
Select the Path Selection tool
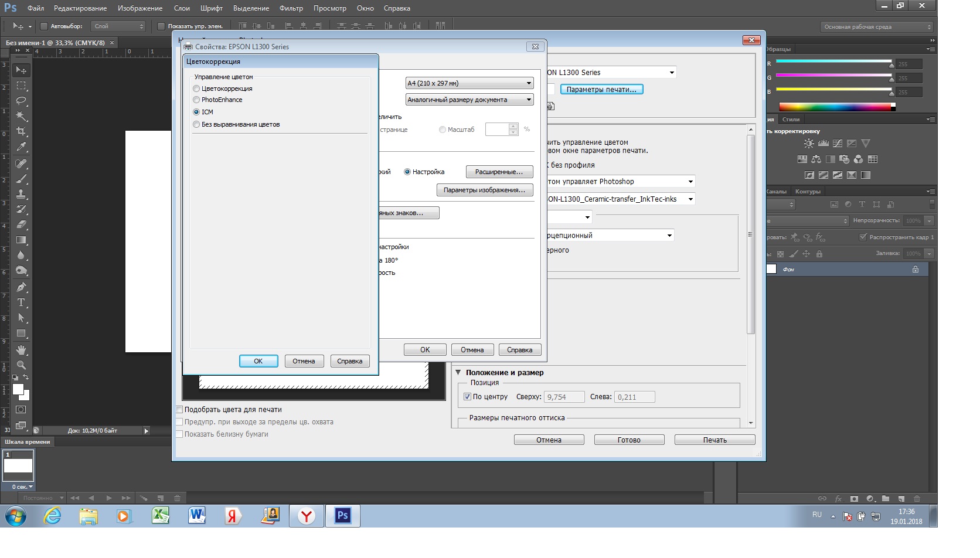(21, 318)
